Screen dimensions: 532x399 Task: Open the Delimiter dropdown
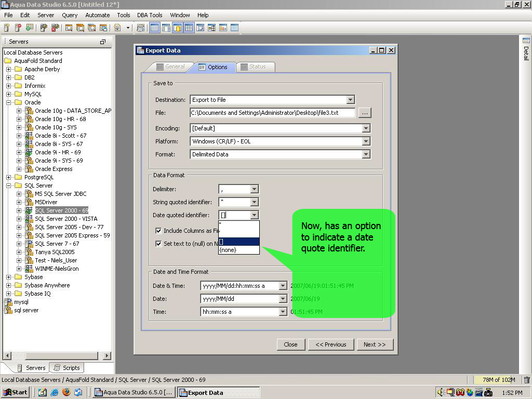(x=254, y=189)
